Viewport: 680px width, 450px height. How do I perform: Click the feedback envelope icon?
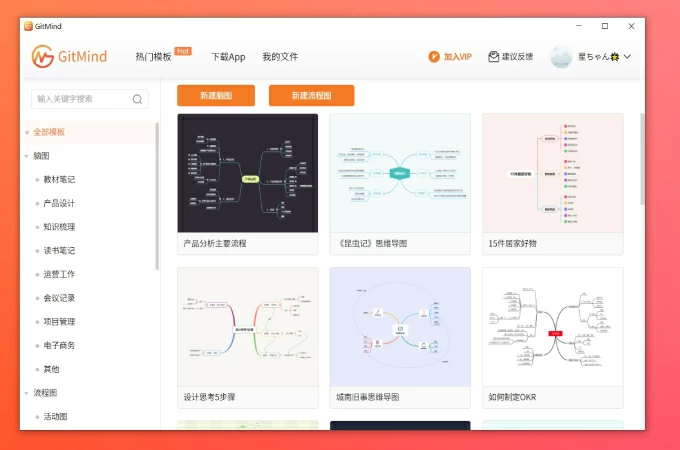tap(494, 57)
